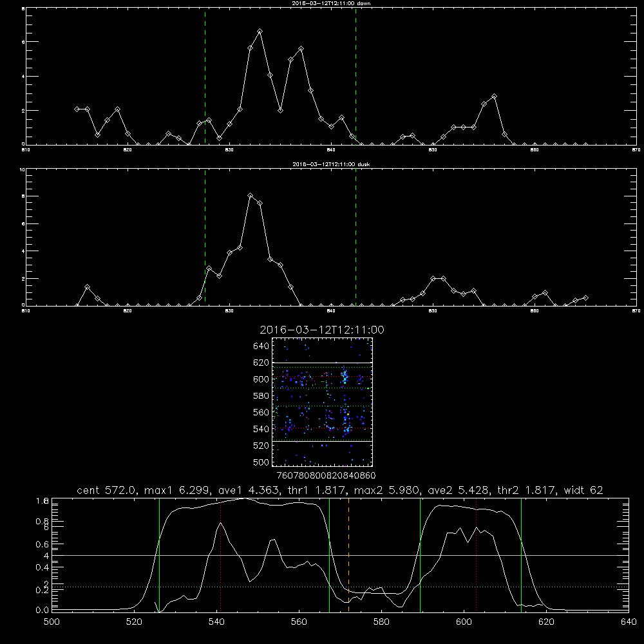Click the dawn plot's secondary peak diamond near 856
This screenshot has height=644, width=644.
(494, 97)
